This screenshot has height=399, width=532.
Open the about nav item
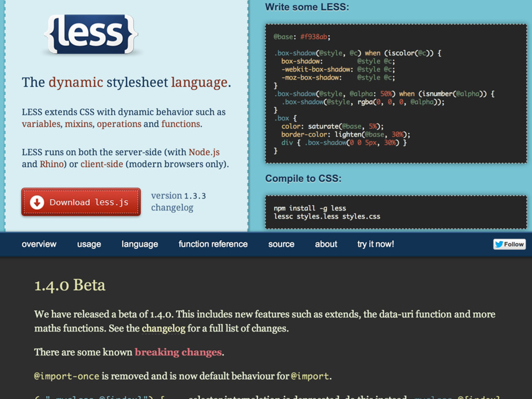click(326, 244)
